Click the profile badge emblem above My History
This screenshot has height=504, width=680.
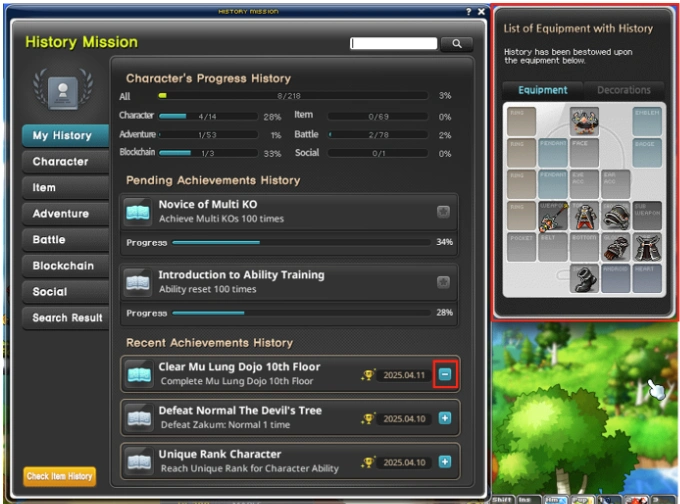pos(63,90)
